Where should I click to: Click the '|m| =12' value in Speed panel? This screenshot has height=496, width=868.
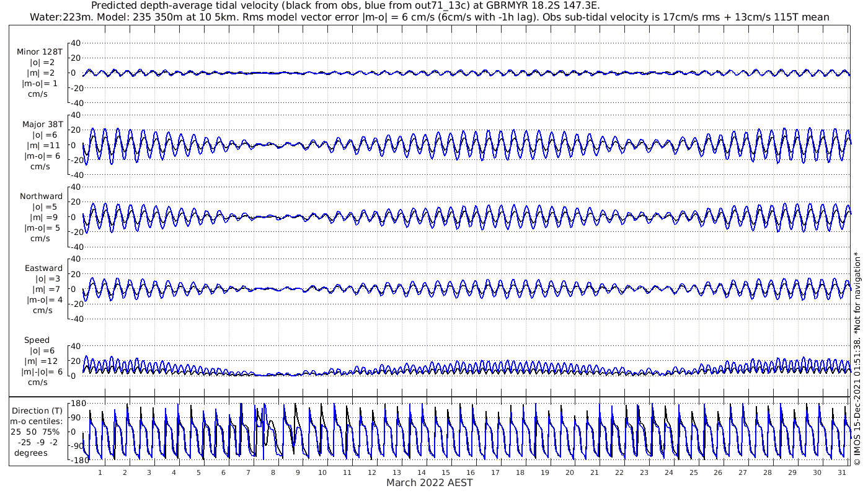[x=40, y=361]
